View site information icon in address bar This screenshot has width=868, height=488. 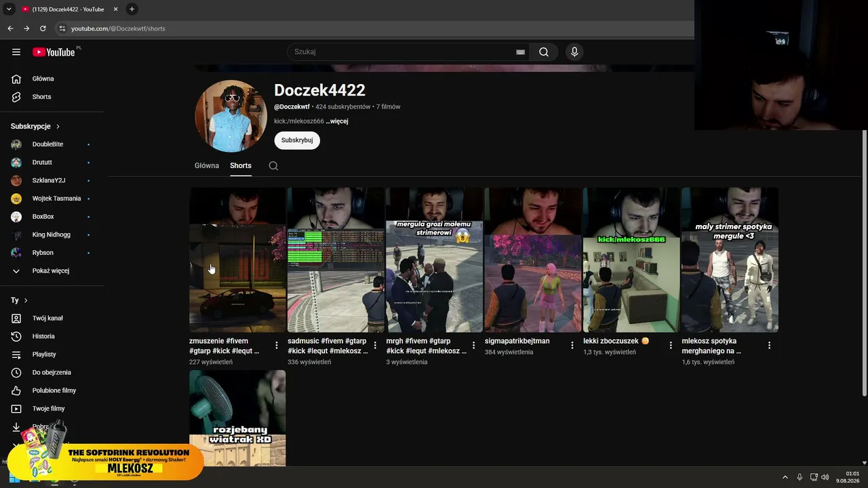coord(62,28)
